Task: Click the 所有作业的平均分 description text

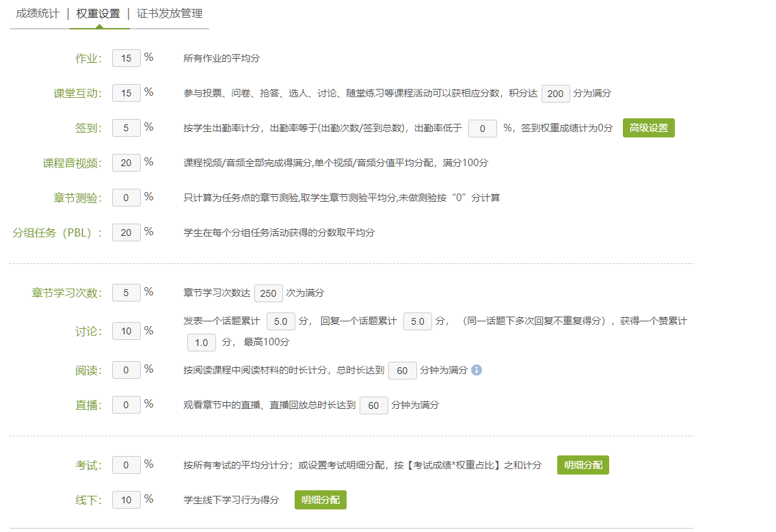Action: [222, 58]
